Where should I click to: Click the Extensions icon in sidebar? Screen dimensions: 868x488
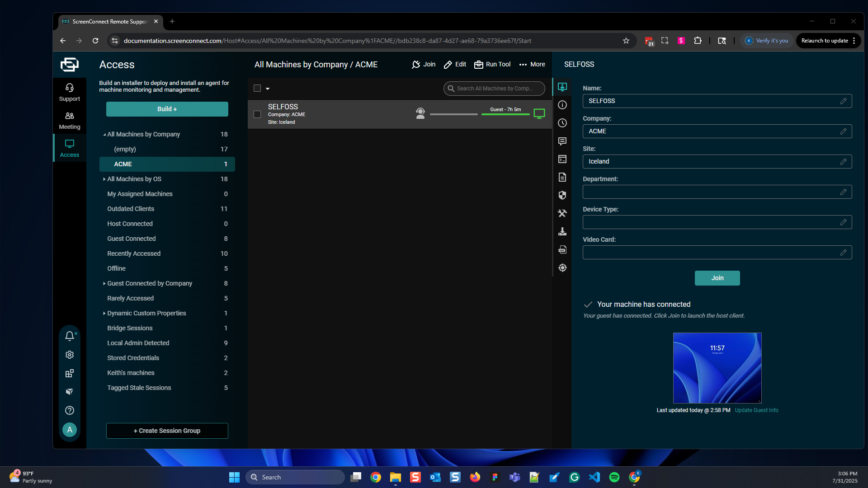[x=70, y=373]
